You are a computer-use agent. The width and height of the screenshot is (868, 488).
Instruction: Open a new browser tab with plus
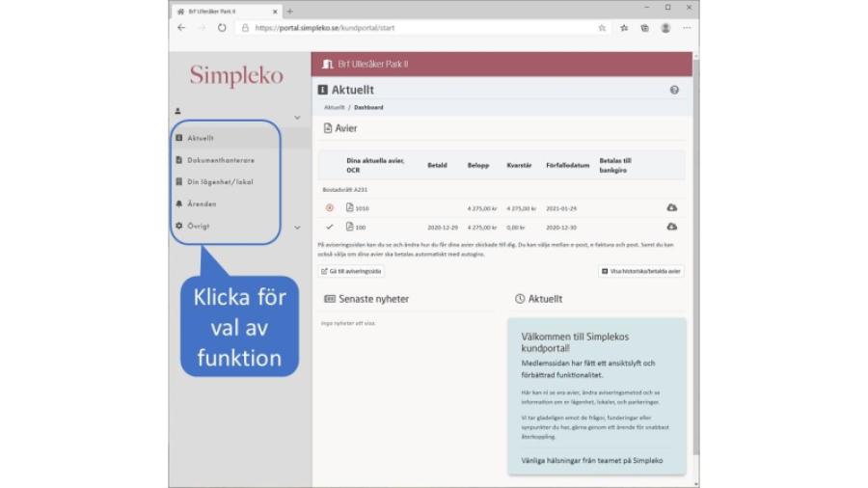click(x=289, y=11)
